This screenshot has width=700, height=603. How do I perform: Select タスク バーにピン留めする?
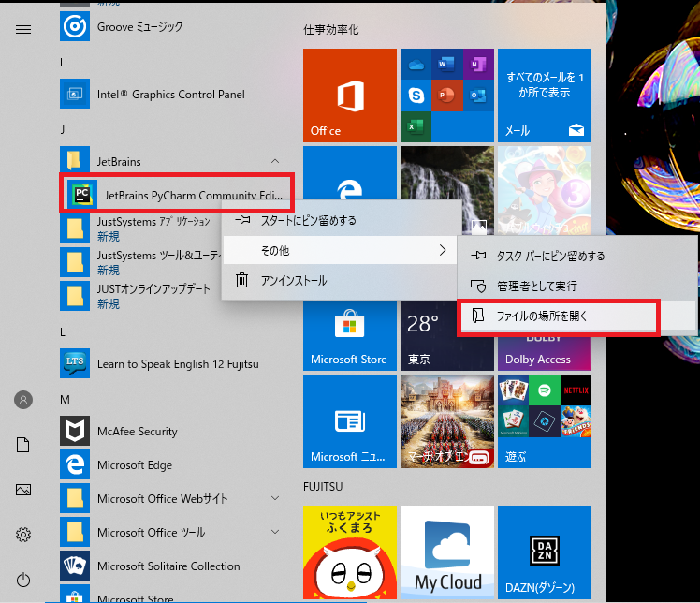click(576, 256)
